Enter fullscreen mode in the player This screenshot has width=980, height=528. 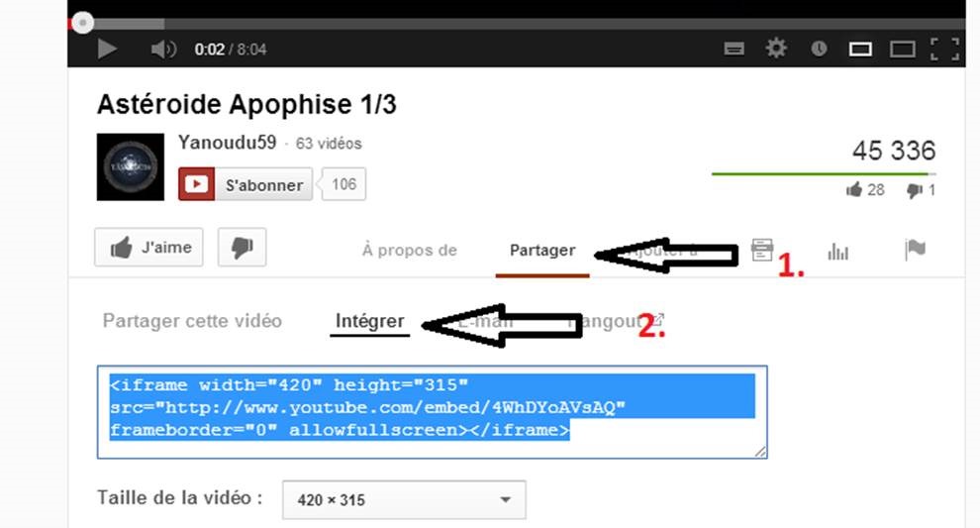tap(944, 49)
